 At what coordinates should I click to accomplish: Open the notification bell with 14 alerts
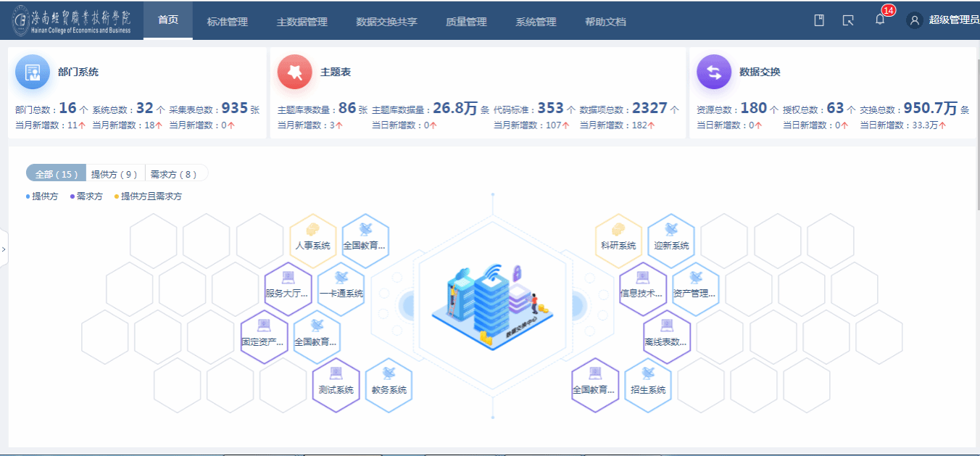[x=880, y=20]
